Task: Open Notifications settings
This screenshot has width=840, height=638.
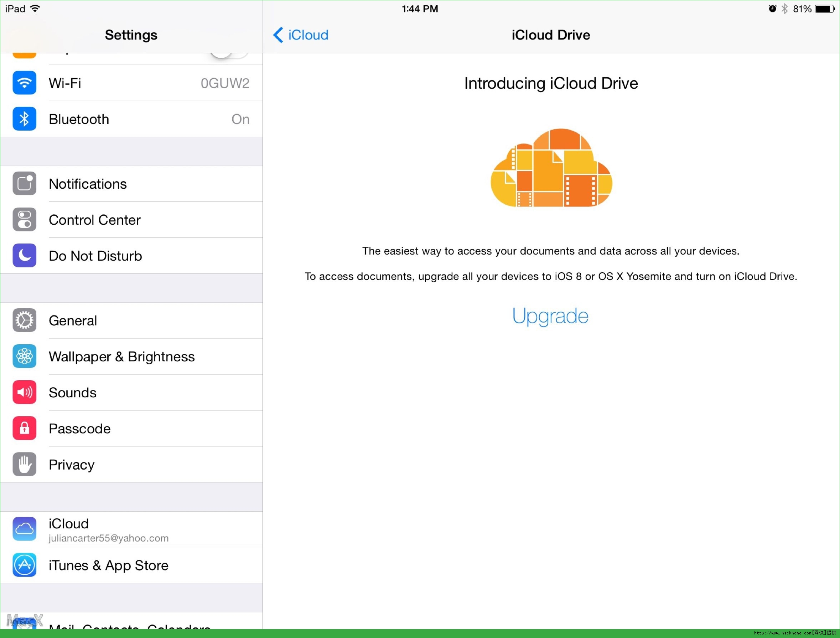Action: point(131,184)
